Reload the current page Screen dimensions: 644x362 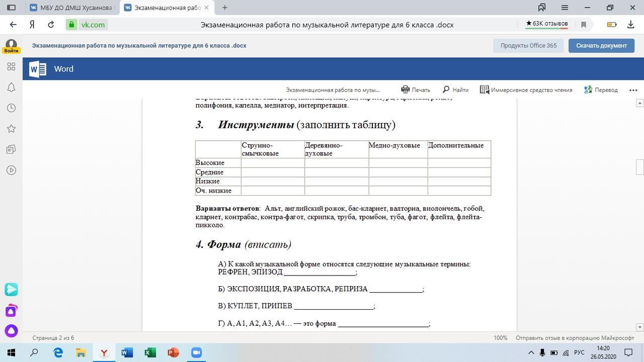(51, 25)
